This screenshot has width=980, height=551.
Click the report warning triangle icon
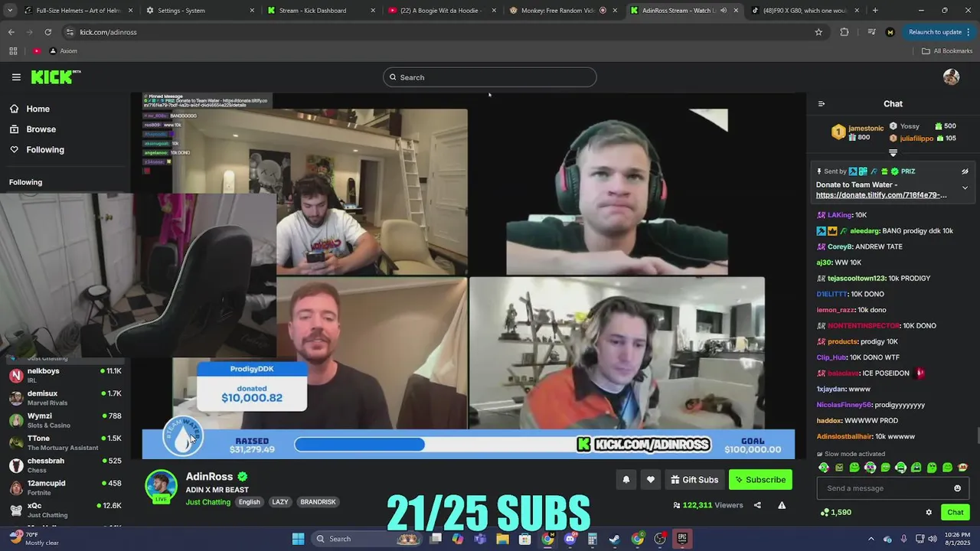(x=782, y=505)
